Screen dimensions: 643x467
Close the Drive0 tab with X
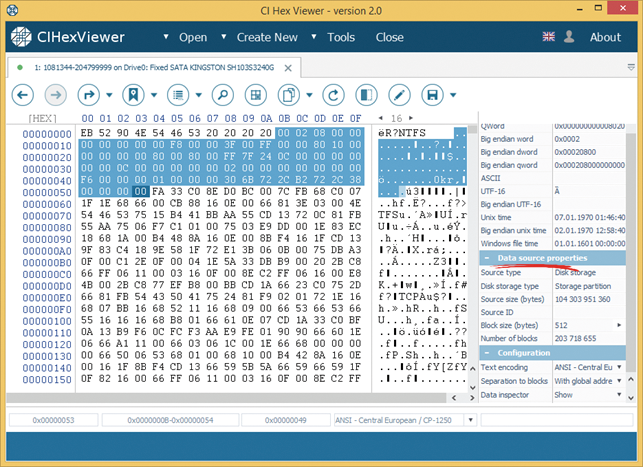288,68
